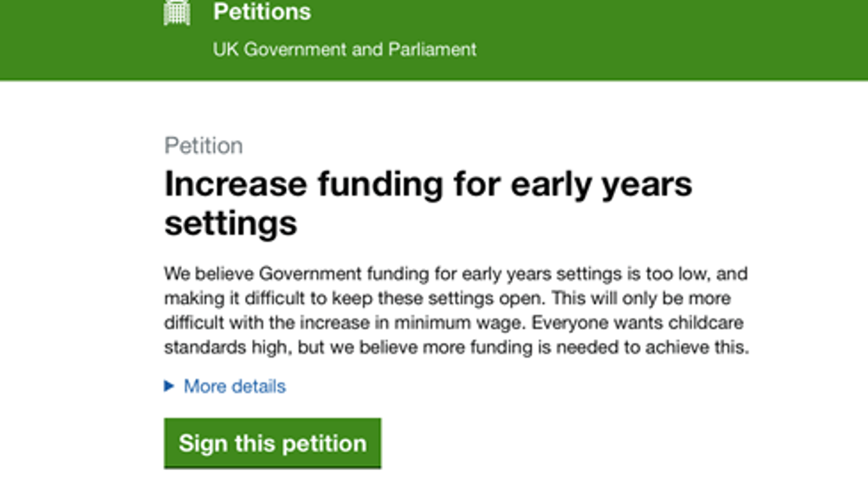Click the 'More details' link text
Image resolution: width=868 pixels, height=483 pixels.
[x=235, y=386]
